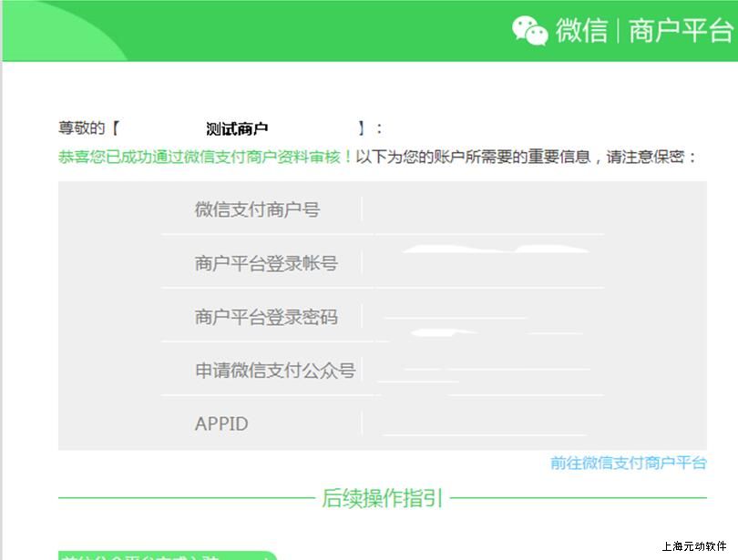Click the 商户平台 header title
738x560 pixels.
(x=680, y=31)
